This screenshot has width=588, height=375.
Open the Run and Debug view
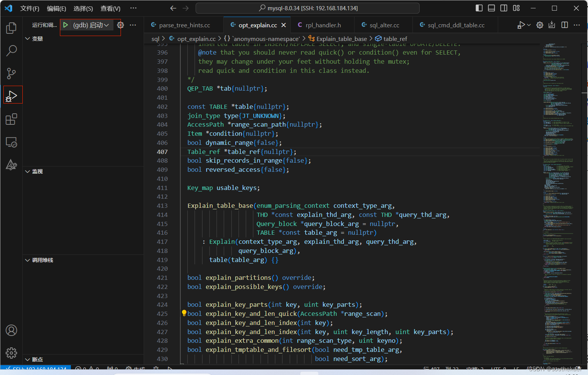click(x=12, y=95)
